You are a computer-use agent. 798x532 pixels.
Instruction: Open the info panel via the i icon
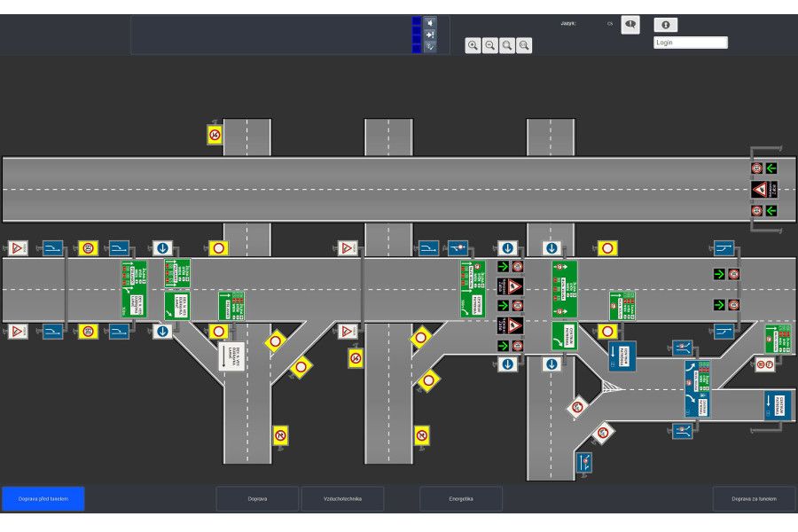[664, 24]
